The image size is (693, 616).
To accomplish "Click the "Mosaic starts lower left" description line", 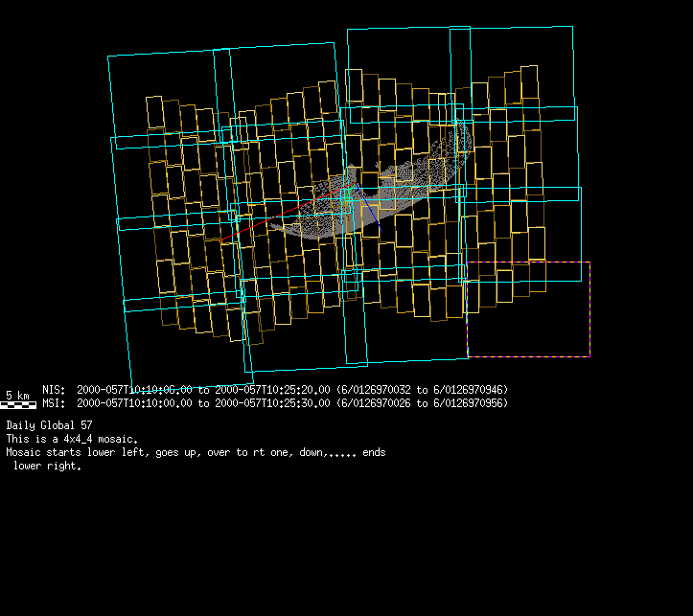I will [x=196, y=452].
